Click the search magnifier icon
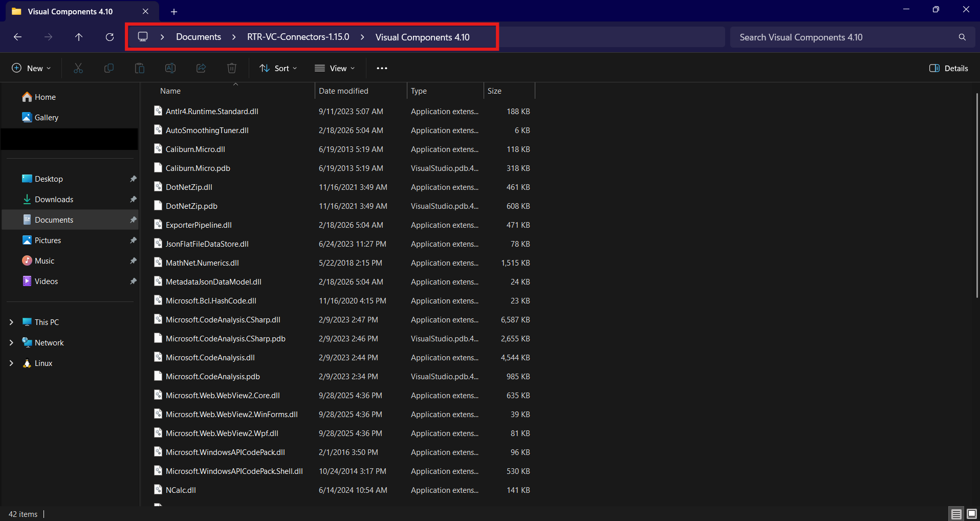This screenshot has height=521, width=980. coord(962,37)
